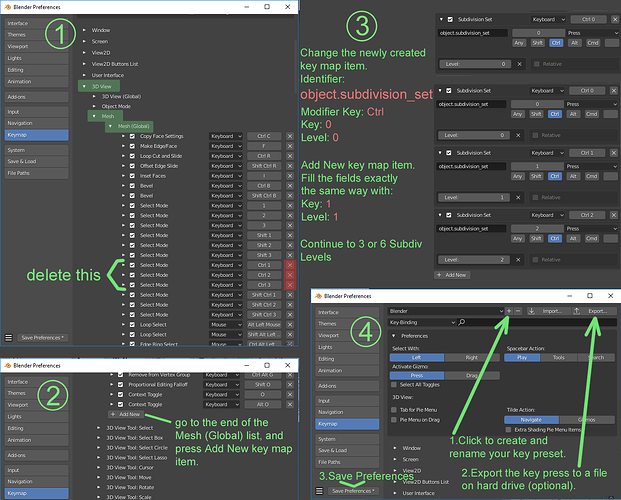Click the Import download arrow icon
621x500 pixels.
[532, 311]
